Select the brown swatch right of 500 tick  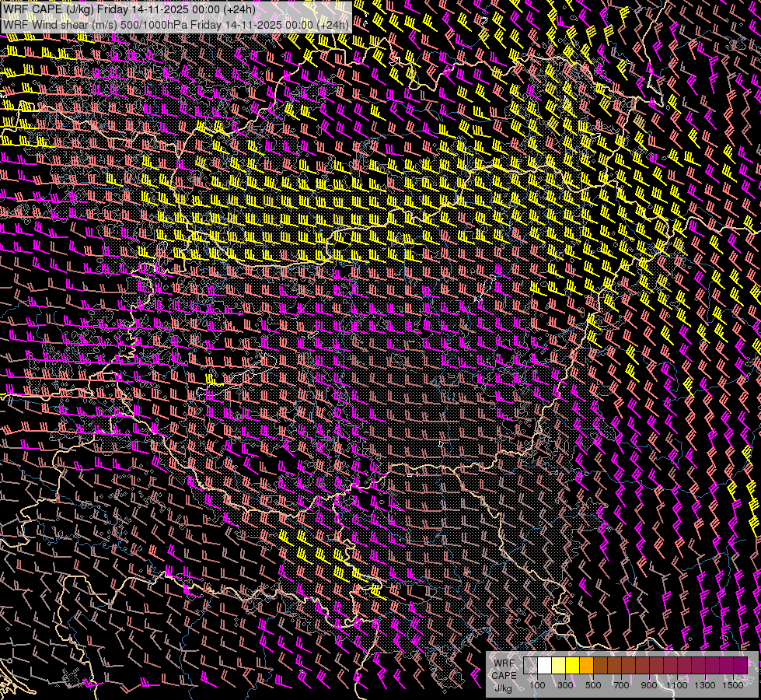(600, 666)
